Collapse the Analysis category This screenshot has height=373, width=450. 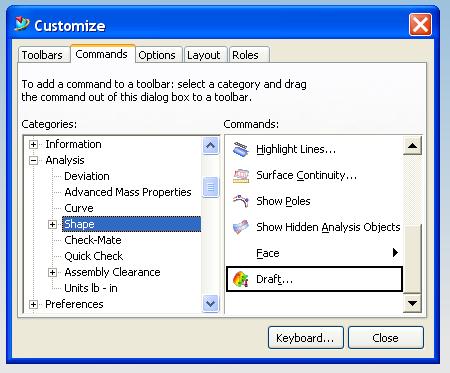tap(33, 160)
